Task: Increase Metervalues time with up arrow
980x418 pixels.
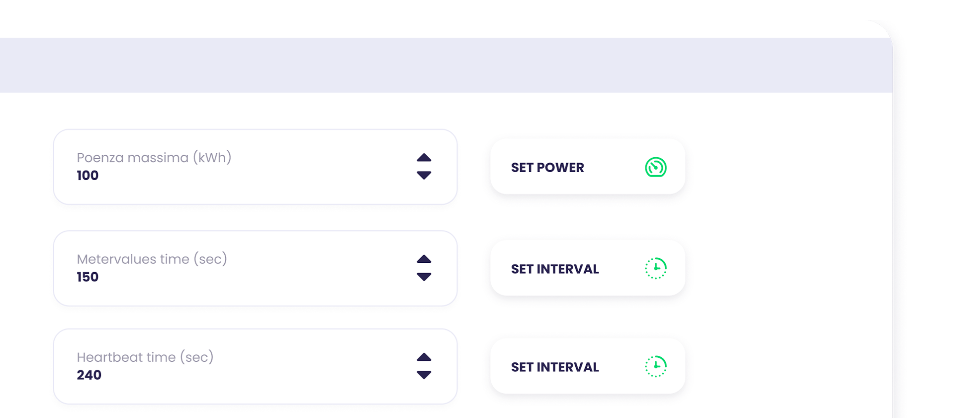Action: [424, 259]
